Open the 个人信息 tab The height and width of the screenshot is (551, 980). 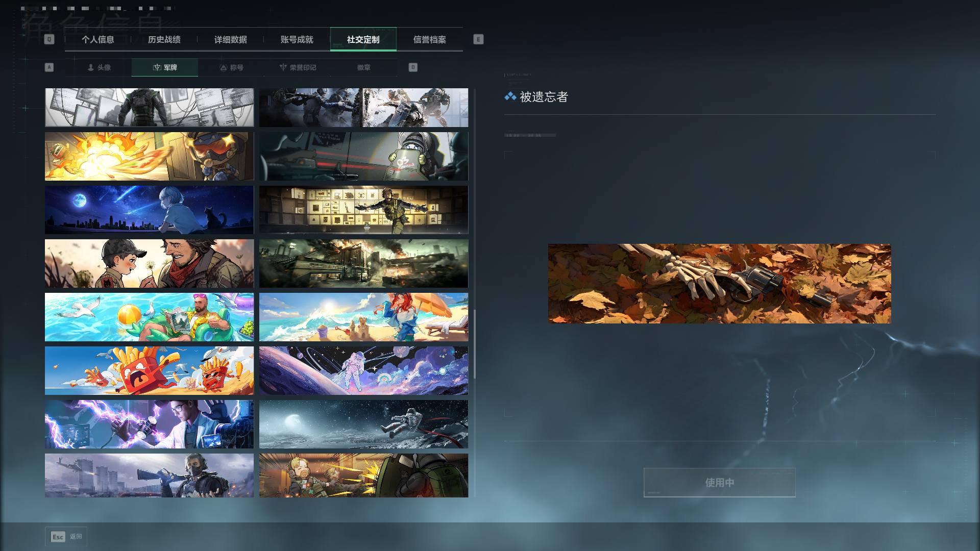[98, 39]
